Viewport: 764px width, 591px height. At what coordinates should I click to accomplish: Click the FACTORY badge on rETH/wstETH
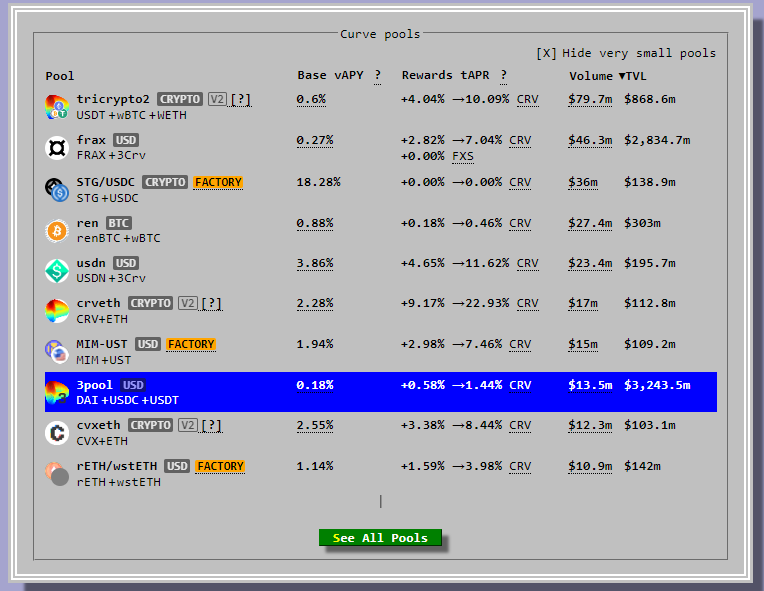(x=220, y=466)
